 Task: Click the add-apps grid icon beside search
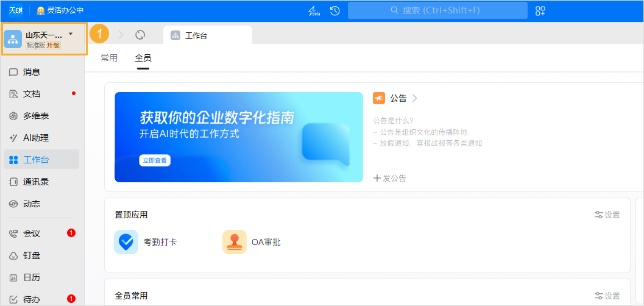pyautogui.click(x=540, y=10)
